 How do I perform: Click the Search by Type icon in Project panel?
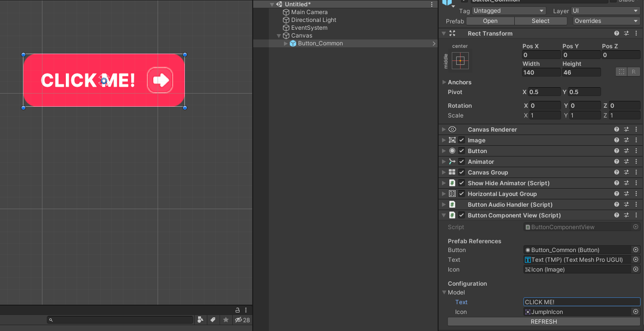tap(200, 320)
